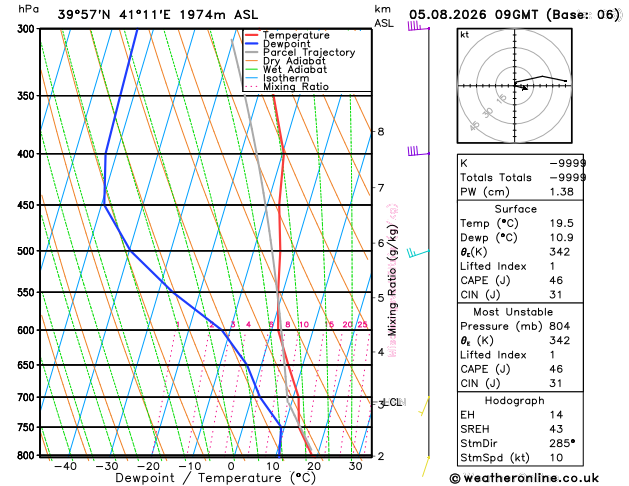Screen dimensions: 629x486
Task: Click the kt unit label in hodograph
Action: (465, 35)
